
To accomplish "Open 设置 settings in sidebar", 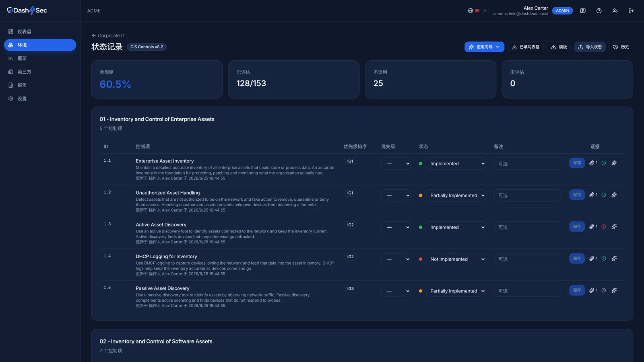I will pyautogui.click(x=40, y=99).
